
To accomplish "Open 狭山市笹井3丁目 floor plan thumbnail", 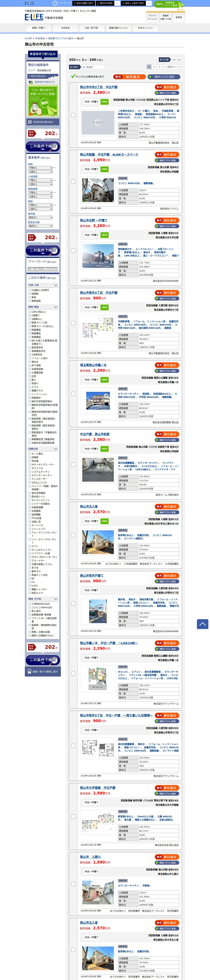I will point(98,329).
